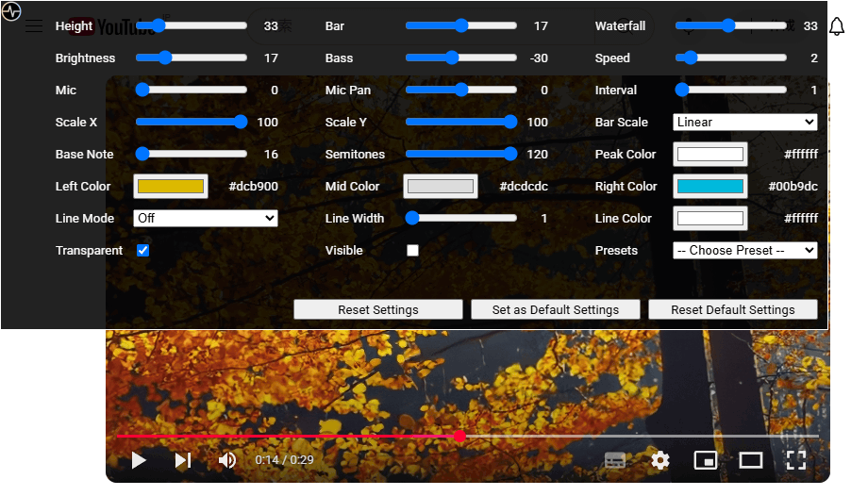Click the Reset Settings button
868x496 pixels.
[x=378, y=309]
